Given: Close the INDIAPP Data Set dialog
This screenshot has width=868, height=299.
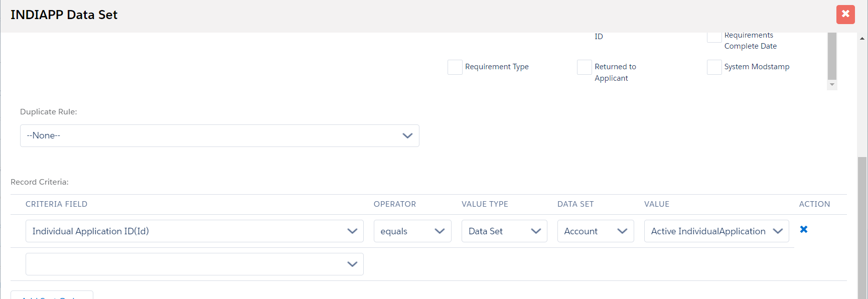Looking at the screenshot, I should [x=845, y=14].
